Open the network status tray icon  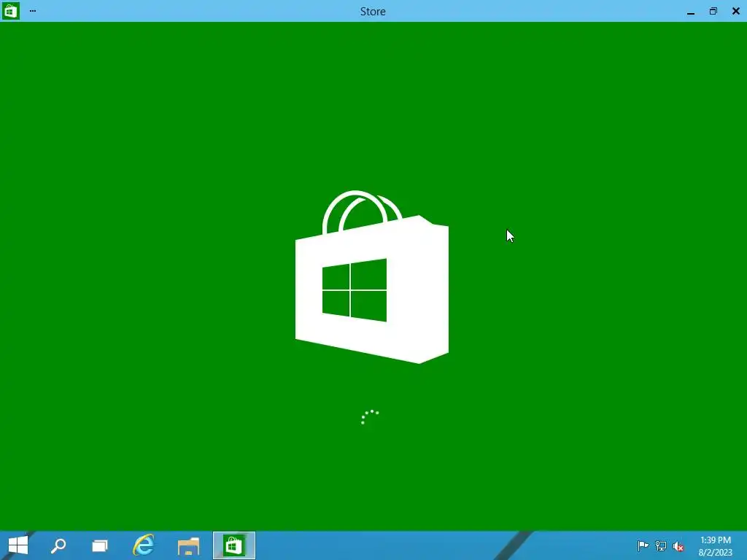click(661, 545)
